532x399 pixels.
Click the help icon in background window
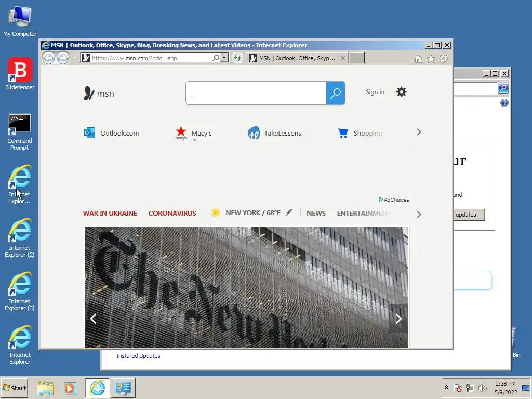tap(504, 103)
